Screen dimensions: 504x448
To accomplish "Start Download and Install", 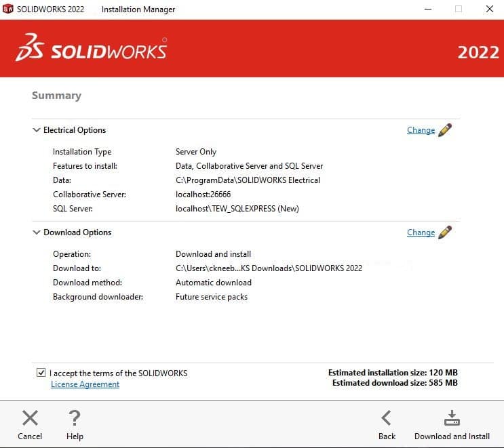I will pyautogui.click(x=452, y=425).
